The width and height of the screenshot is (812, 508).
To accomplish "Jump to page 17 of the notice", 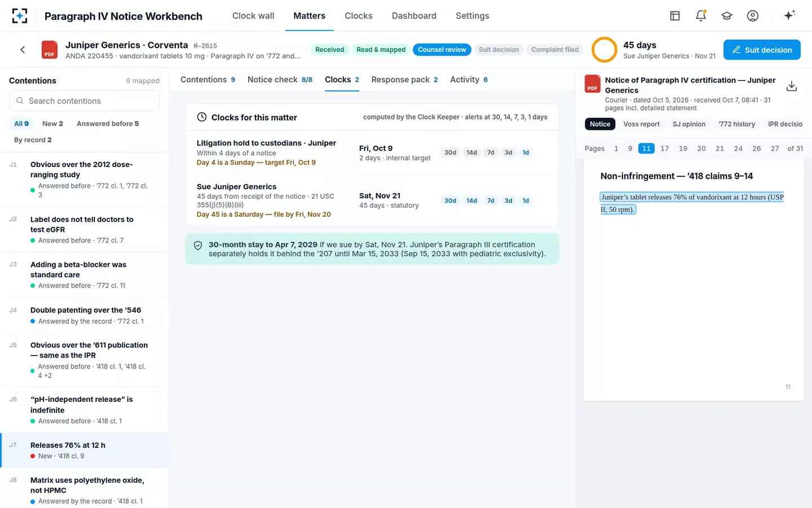I will pyautogui.click(x=665, y=148).
